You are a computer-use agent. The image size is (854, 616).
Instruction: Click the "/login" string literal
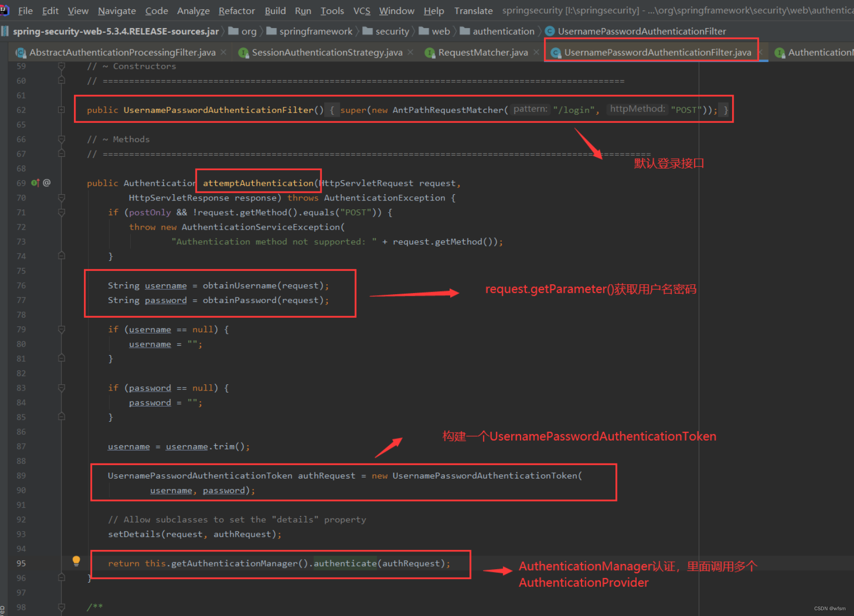point(574,110)
